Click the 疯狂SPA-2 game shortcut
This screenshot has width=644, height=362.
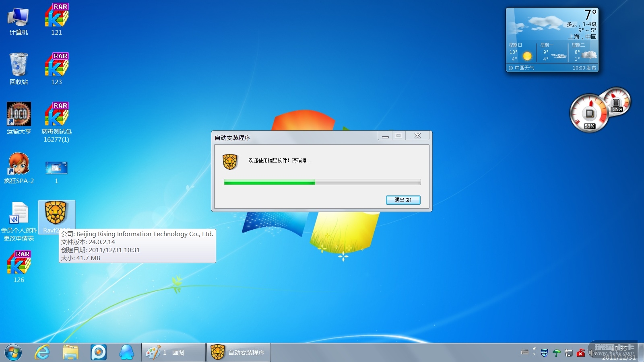coord(19,168)
